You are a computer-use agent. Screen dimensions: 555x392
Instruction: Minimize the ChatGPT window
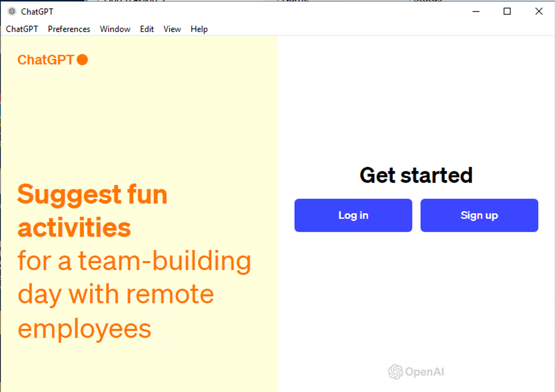476,11
